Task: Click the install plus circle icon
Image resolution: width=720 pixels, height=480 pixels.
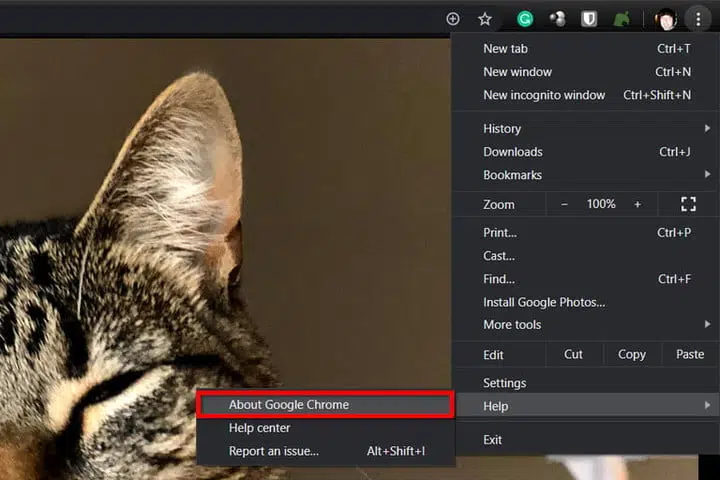Action: pos(453,19)
